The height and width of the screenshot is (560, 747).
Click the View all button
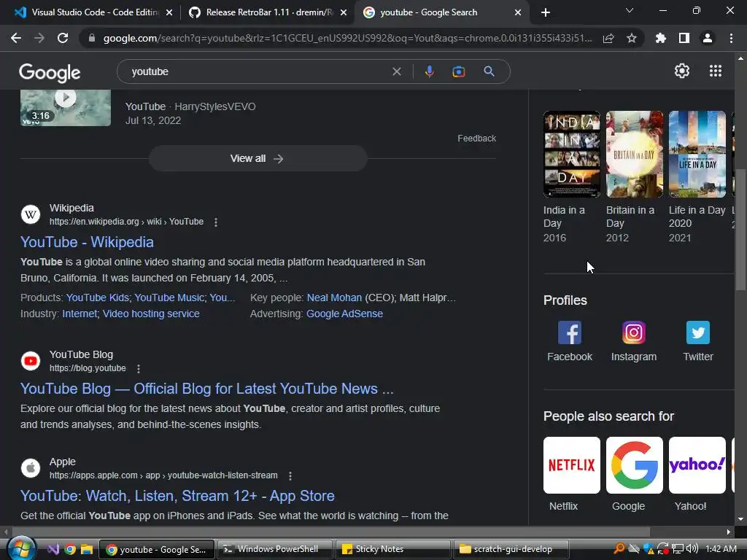click(258, 158)
